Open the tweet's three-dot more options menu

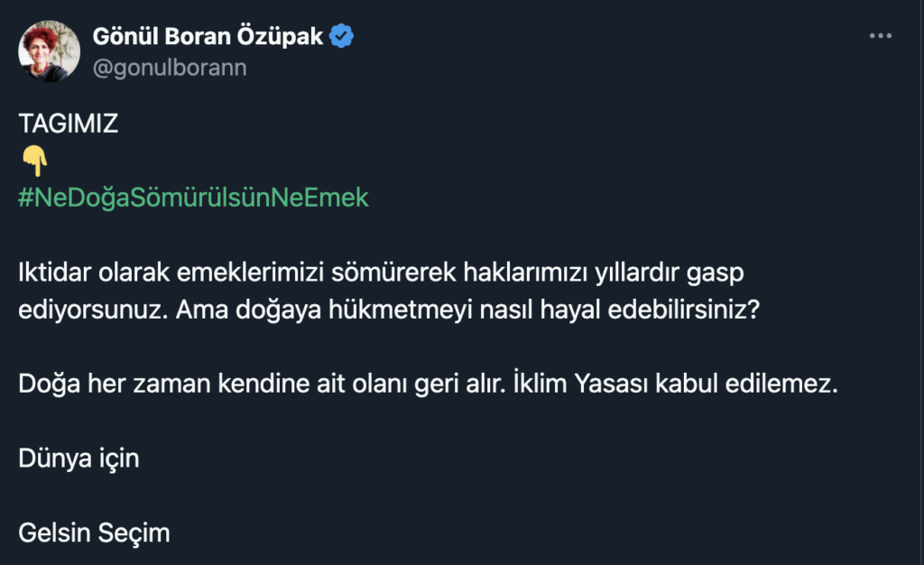coord(880,36)
